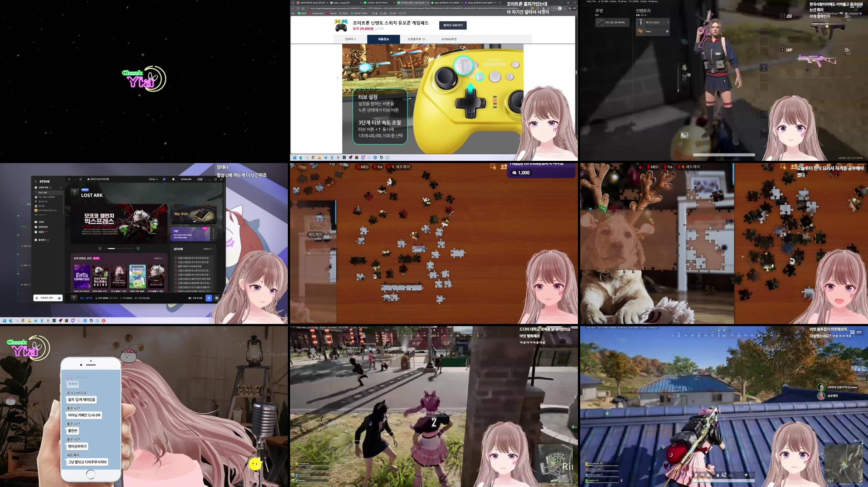
Task: Pause the Lost Ark download with the pause icon
Action: (209, 298)
